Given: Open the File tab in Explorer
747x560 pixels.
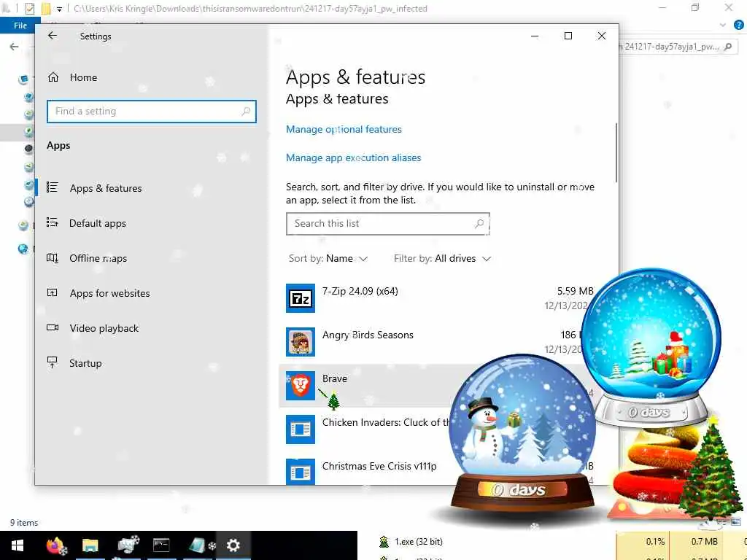Looking at the screenshot, I should [x=20, y=26].
